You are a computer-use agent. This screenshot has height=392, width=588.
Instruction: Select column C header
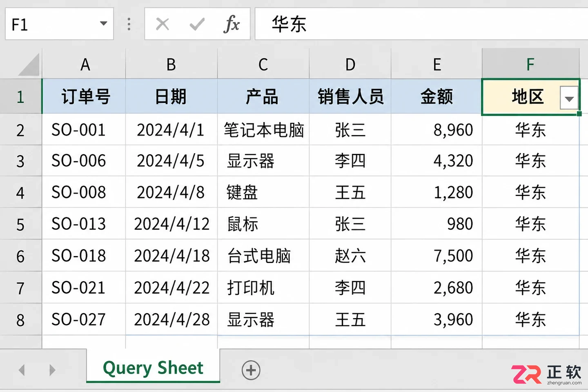263,64
